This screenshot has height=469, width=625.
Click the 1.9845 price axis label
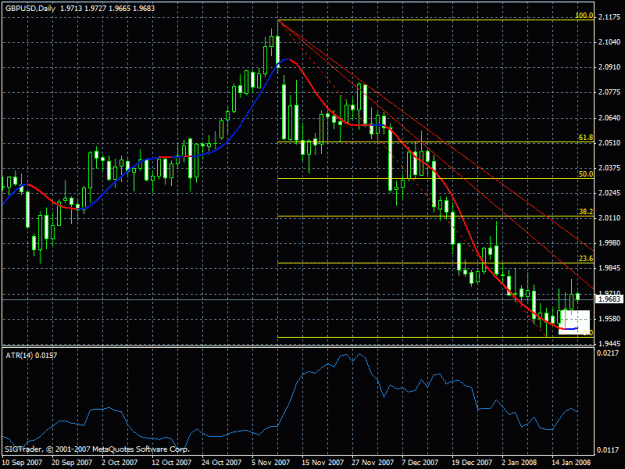click(609, 268)
